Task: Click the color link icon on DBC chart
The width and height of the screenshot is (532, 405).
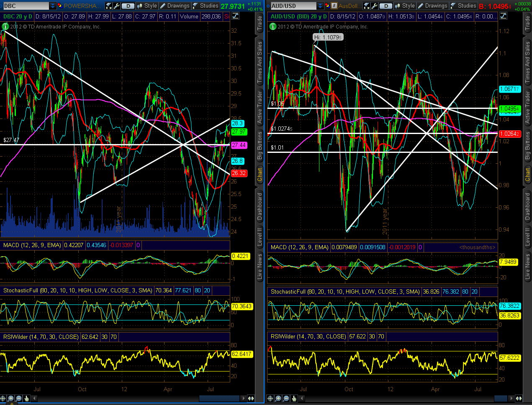Action: pos(60,6)
